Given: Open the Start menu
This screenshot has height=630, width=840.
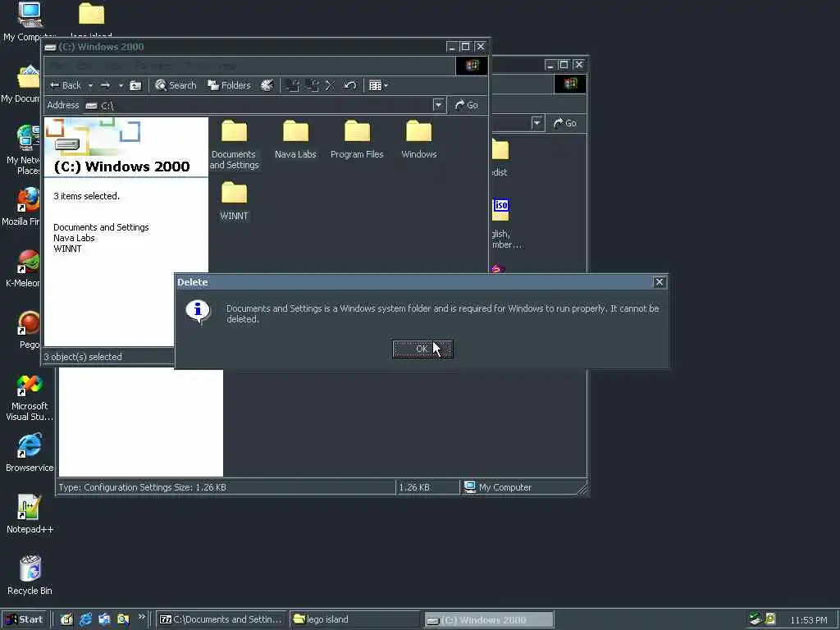Looking at the screenshot, I should 24,619.
